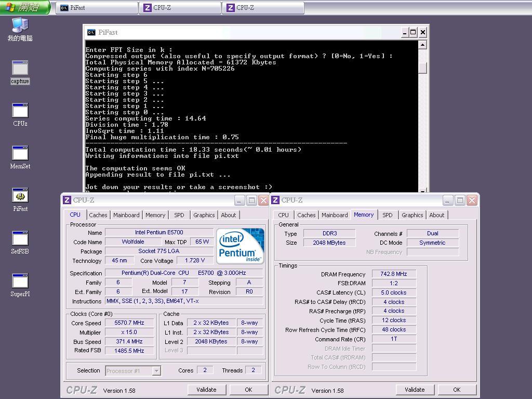The width and height of the screenshot is (532, 399).
Task: Switch to CPU tab in right CPU-Z
Action: (x=283, y=215)
